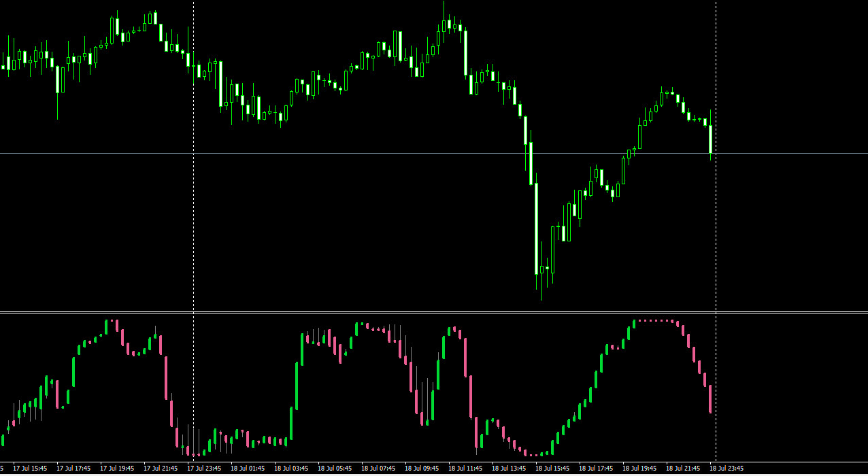This screenshot has width=868, height=476.
Task: Click the 17 Jul 21:45 axis label
Action: [161, 469]
